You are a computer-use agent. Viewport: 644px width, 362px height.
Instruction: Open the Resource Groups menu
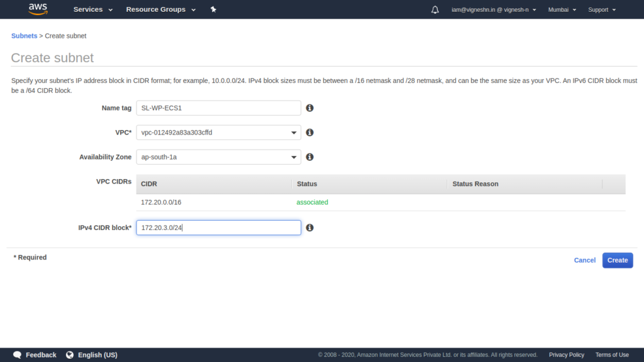pyautogui.click(x=160, y=9)
